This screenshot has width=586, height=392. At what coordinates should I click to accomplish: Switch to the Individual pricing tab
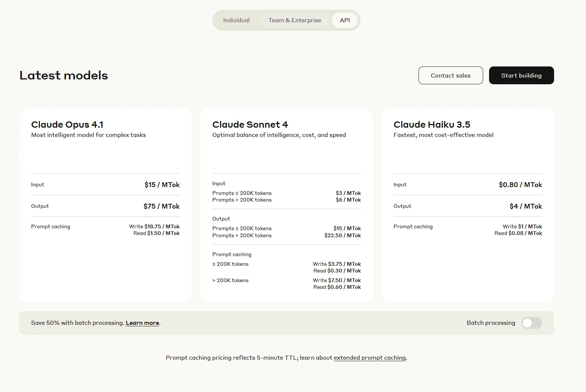tap(236, 20)
